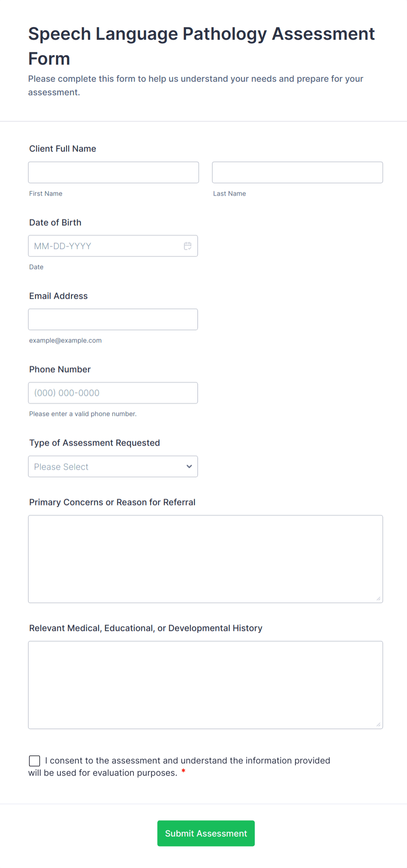Click the Phone Number input box
Screen dimensions: 407x868
(x=113, y=393)
